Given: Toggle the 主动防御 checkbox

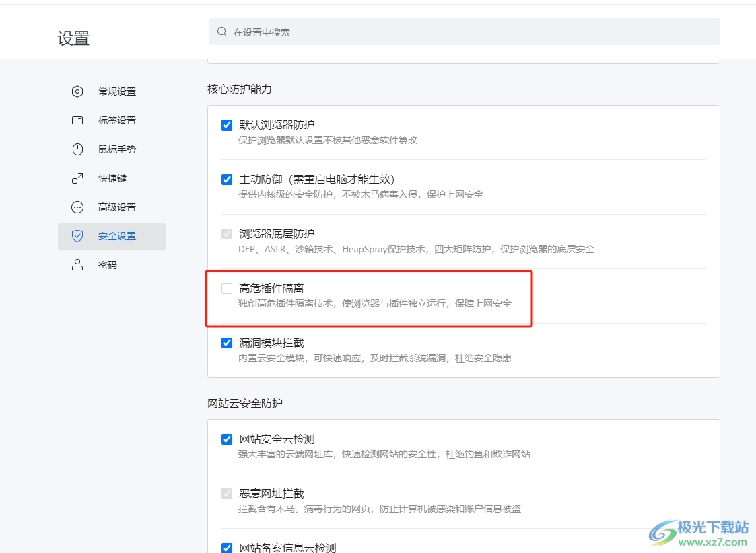Looking at the screenshot, I should point(227,180).
